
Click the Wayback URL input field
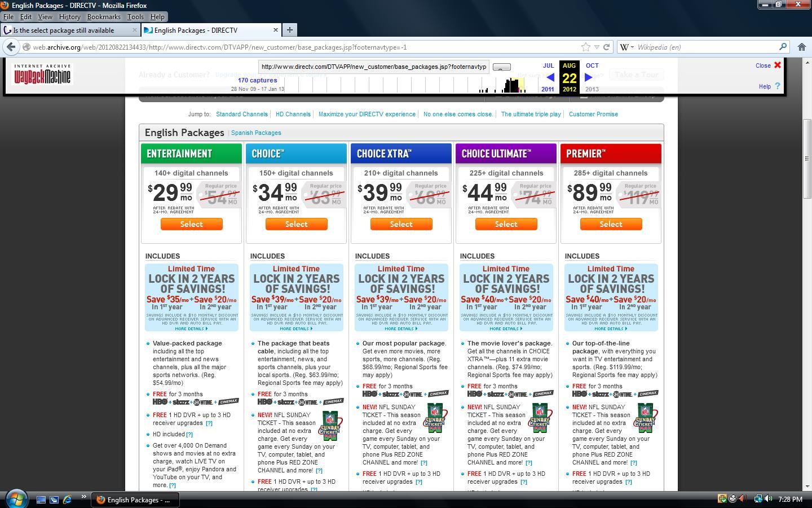[374, 67]
